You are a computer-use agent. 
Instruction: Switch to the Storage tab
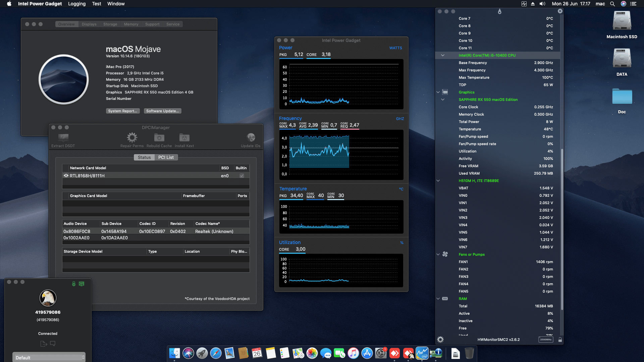point(110,24)
